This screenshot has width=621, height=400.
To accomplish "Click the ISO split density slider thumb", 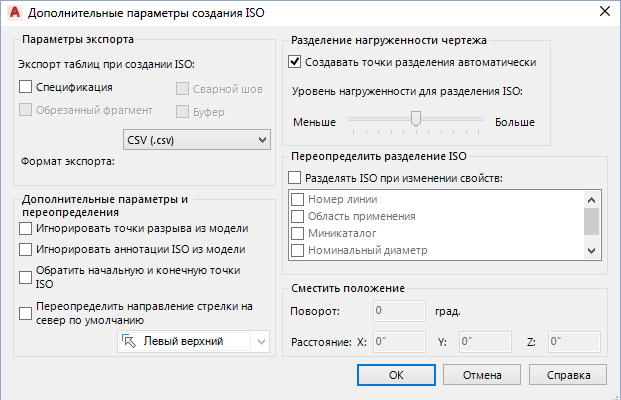I will [x=416, y=119].
